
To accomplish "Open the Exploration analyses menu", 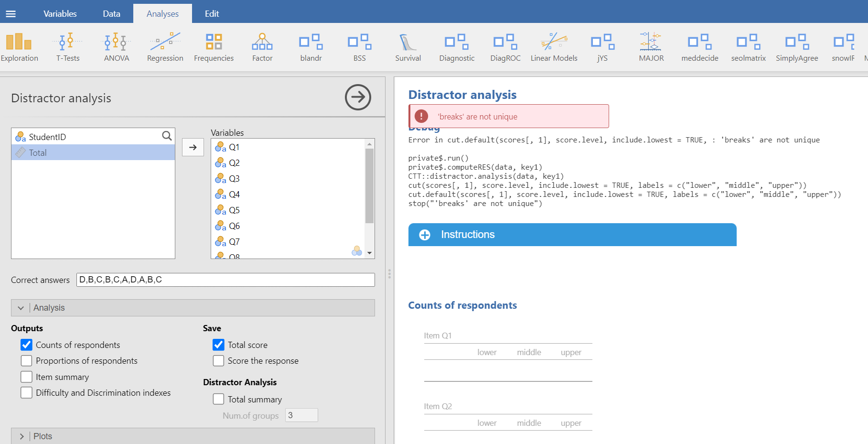I will [19, 47].
